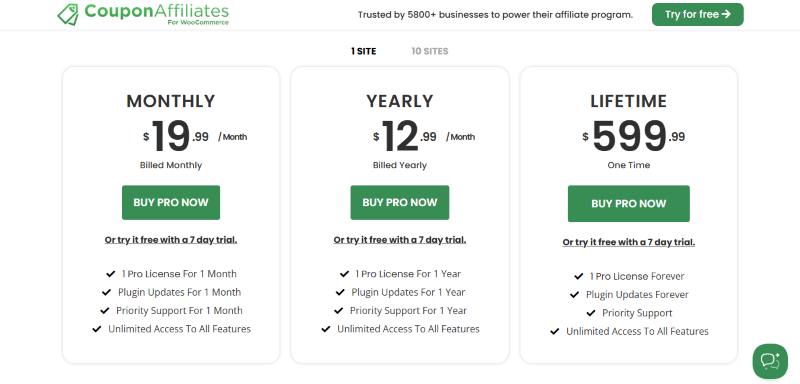
Task: Buy Pro on the Lifetime plan
Action: click(629, 203)
